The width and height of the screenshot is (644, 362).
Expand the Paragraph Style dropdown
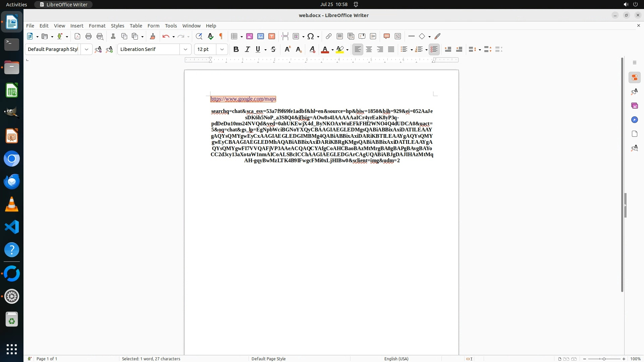point(87,49)
